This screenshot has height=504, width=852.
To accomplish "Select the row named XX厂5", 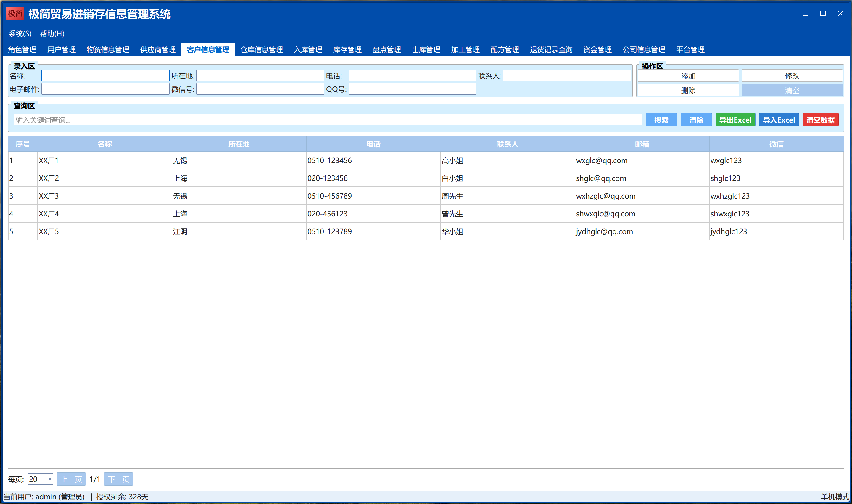I will point(426,231).
